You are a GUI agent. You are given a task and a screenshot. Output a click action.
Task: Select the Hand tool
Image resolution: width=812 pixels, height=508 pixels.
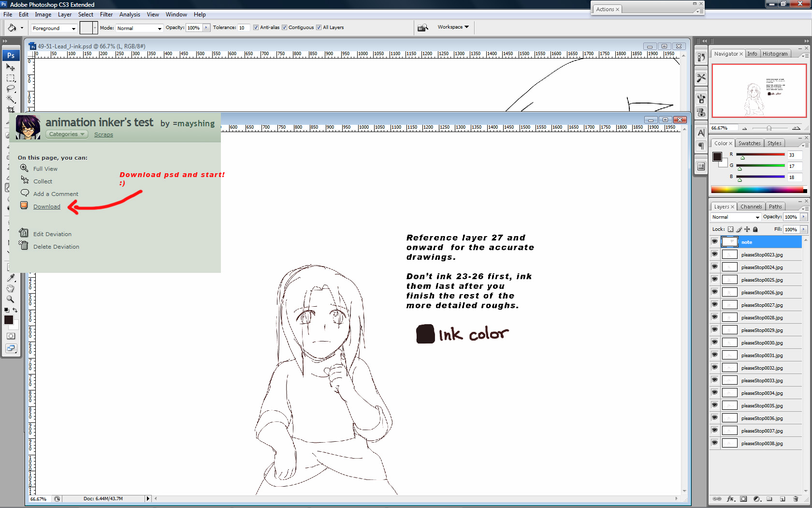11,288
